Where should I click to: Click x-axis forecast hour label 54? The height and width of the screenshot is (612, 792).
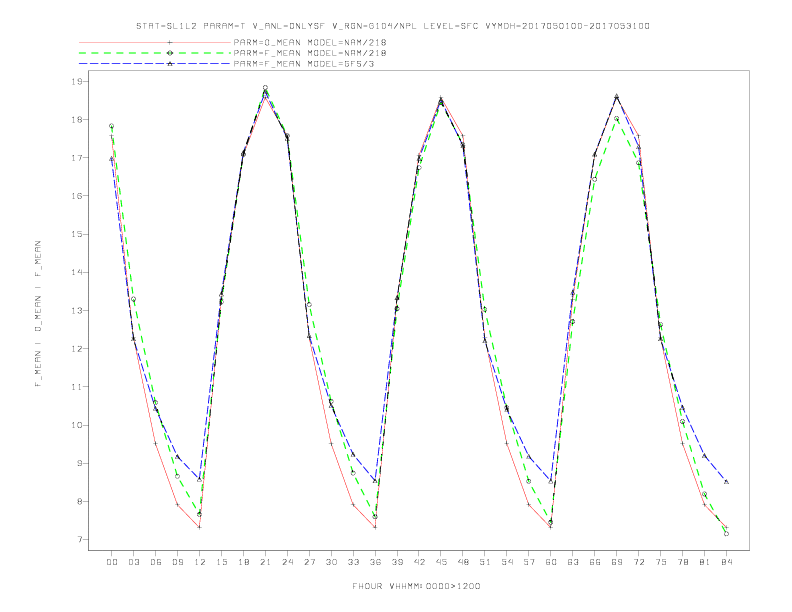(507, 562)
